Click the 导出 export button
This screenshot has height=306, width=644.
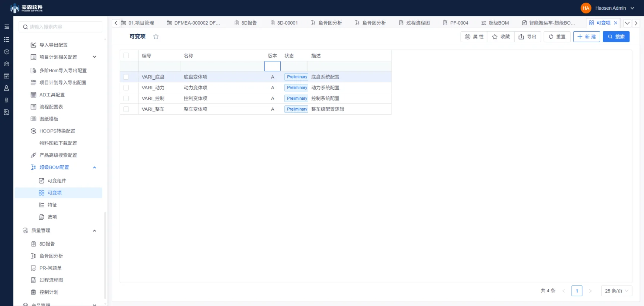[528, 36]
